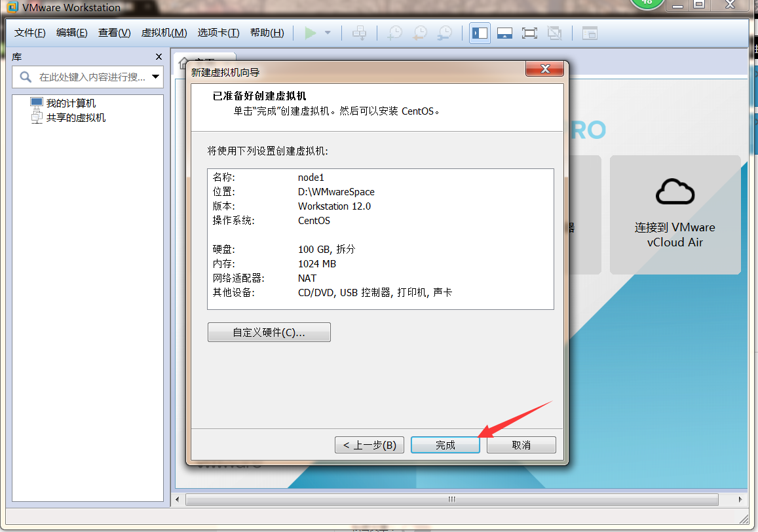Viewport: 758px width, 532px height.
Task: Click the Enter Full Screen icon
Action: pyautogui.click(x=529, y=33)
